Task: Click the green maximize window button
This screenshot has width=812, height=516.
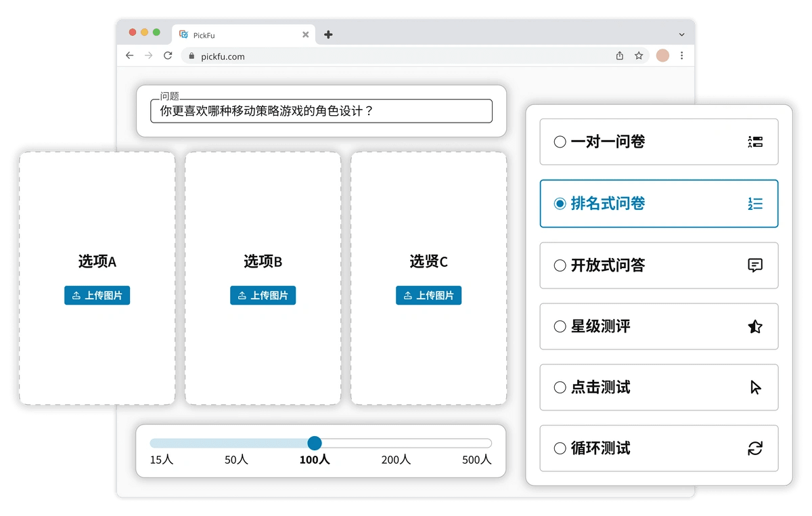Action: [156, 33]
